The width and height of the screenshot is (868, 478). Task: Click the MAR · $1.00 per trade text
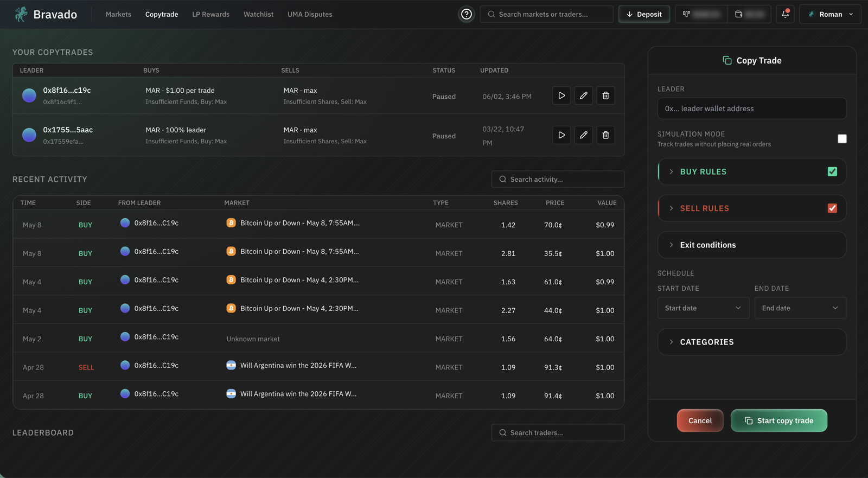[180, 91]
